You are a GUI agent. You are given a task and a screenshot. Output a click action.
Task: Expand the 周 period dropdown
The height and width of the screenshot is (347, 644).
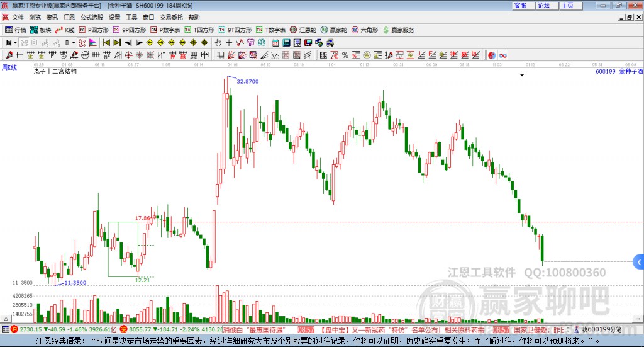coord(15,43)
